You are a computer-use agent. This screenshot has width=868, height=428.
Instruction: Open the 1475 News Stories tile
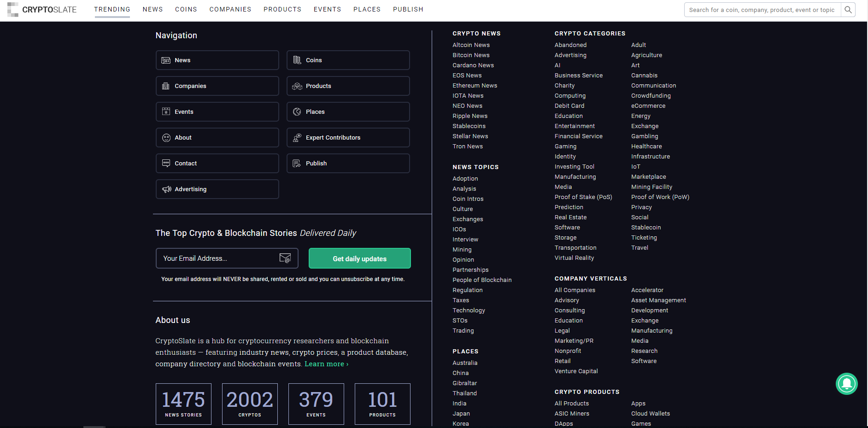coord(183,404)
